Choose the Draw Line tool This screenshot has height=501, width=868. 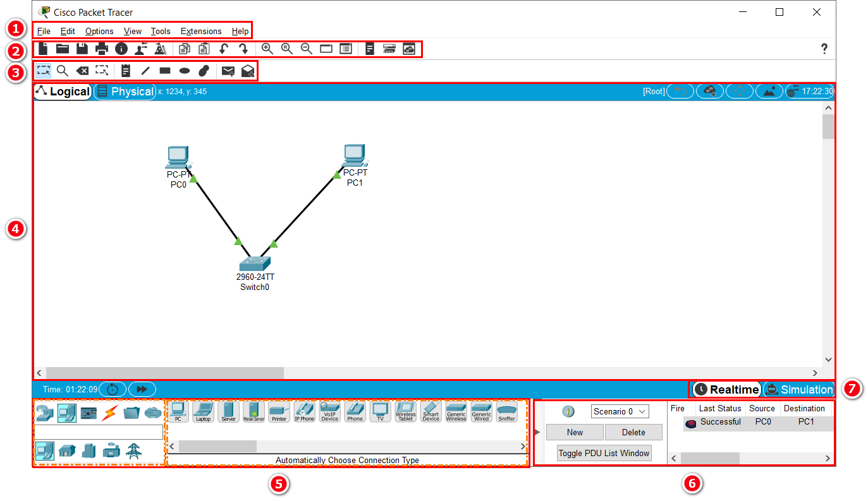(x=145, y=71)
